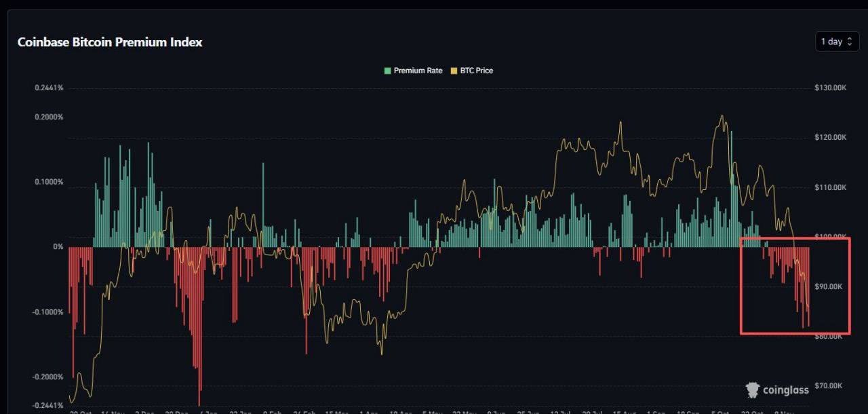Select the Coinbase Bitcoin Premium Index title

tap(110, 42)
